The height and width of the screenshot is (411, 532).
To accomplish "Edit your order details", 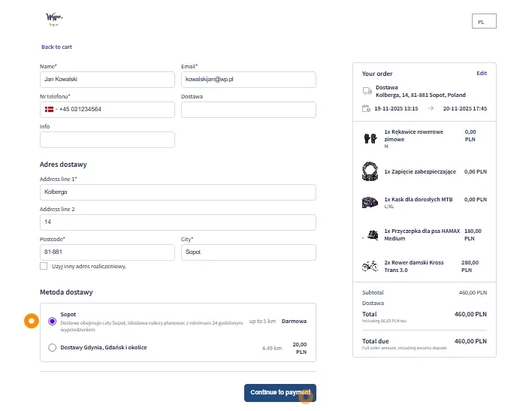I will (481, 74).
